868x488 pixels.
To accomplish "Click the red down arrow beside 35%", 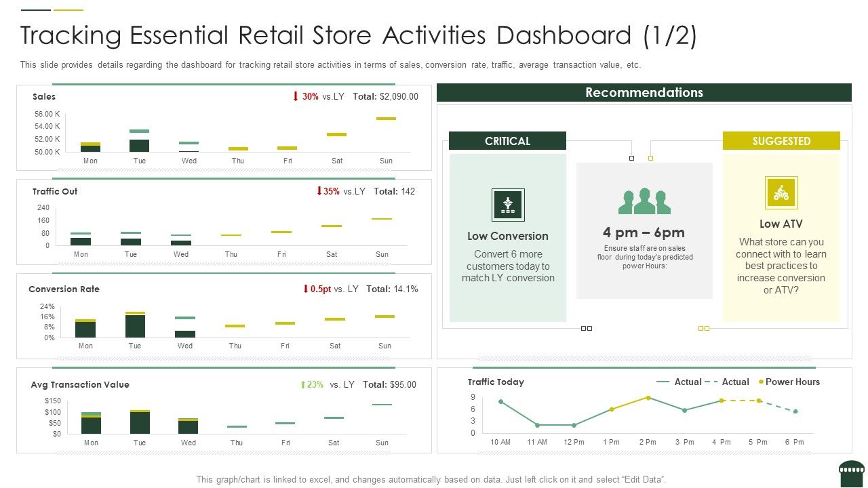I will click(319, 191).
